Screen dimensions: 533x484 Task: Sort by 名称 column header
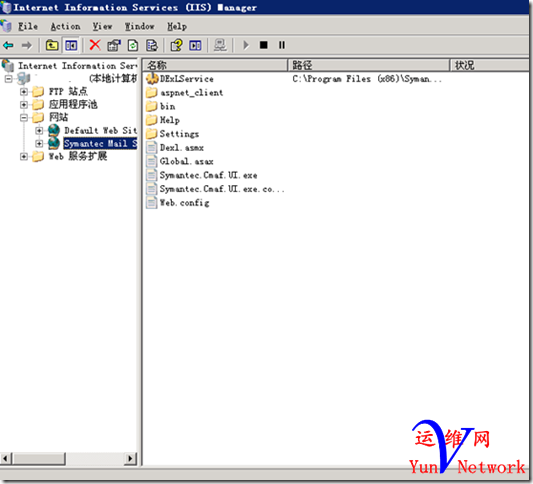[x=215, y=65]
